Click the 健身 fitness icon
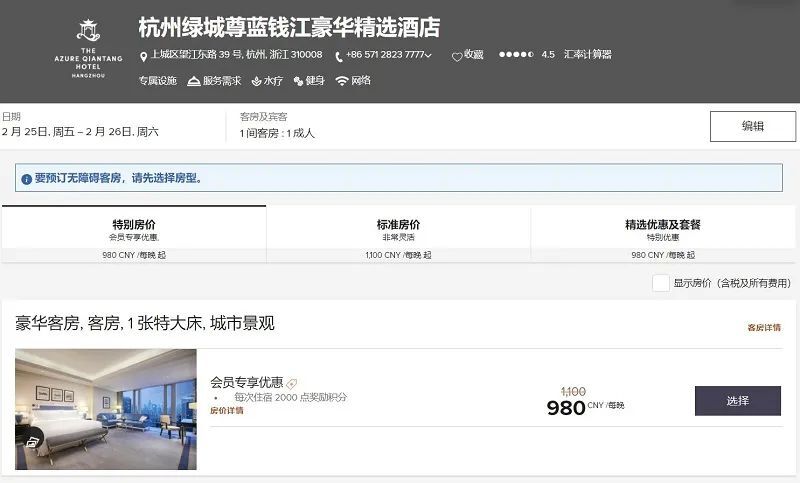Image resolution: width=800 pixels, height=483 pixels. (298, 81)
